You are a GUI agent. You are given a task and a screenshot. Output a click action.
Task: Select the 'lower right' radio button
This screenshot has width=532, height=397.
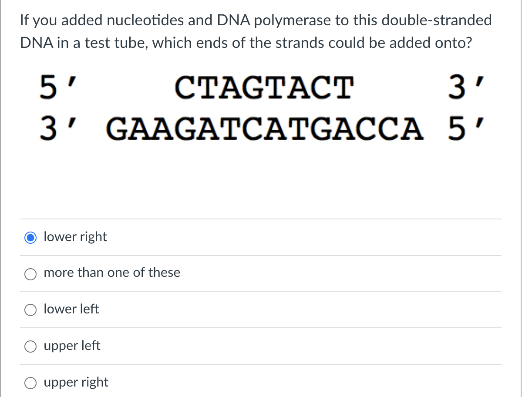click(30, 237)
